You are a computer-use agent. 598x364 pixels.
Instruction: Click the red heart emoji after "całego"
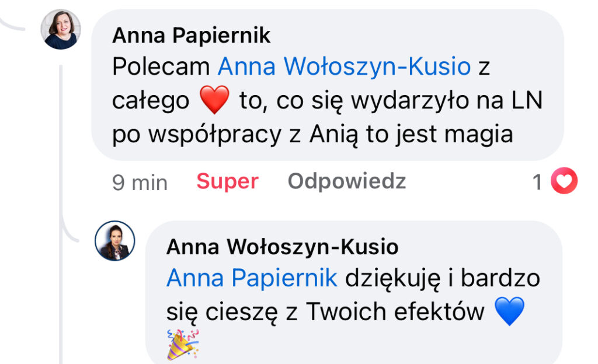[214, 100]
